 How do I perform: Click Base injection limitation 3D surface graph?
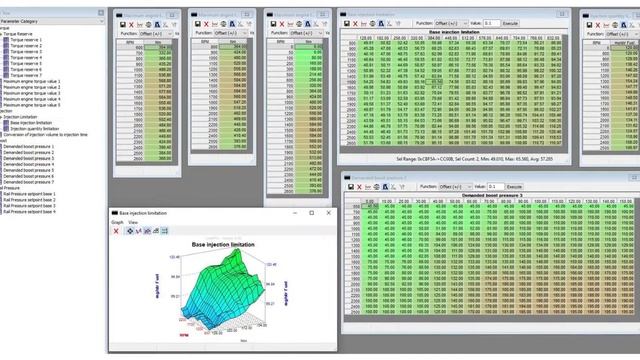(223, 288)
